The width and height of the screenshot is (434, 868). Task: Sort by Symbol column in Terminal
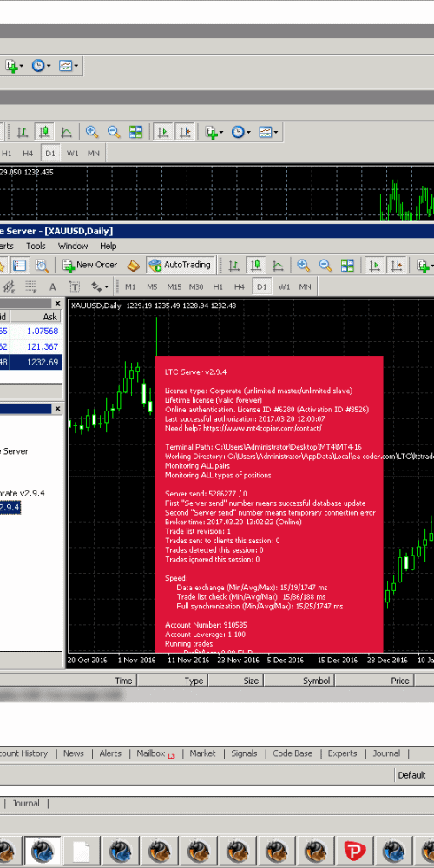click(316, 681)
